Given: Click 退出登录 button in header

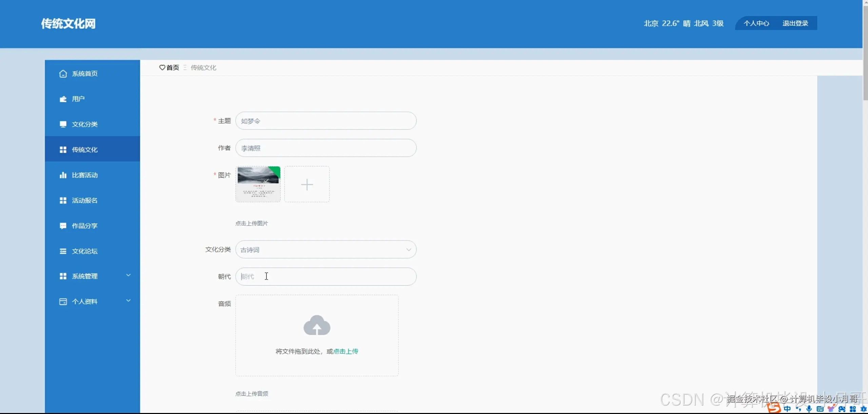Looking at the screenshot, I should pyautogui.click(x=795, y=23).
